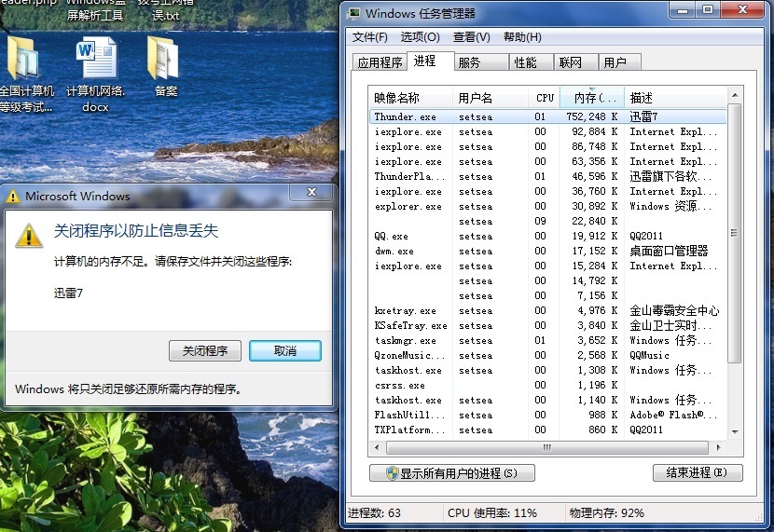Select the 进程 tab
This screenshot has height=532, width=774.
point(430,61)
